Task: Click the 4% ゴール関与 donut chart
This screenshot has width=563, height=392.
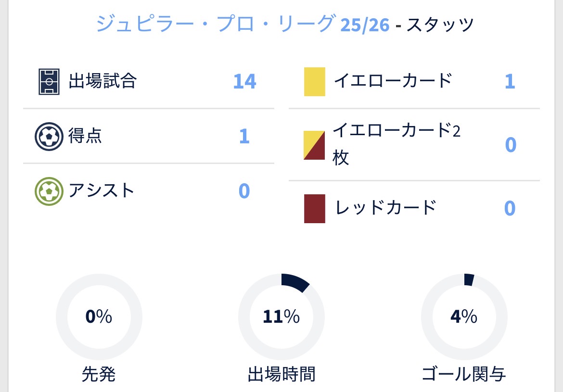Action: [x=464, y=316]
